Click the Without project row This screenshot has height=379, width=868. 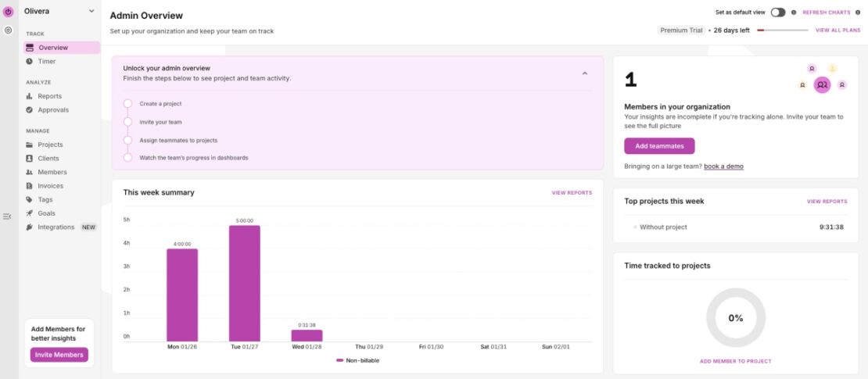[x=736, y=227]
